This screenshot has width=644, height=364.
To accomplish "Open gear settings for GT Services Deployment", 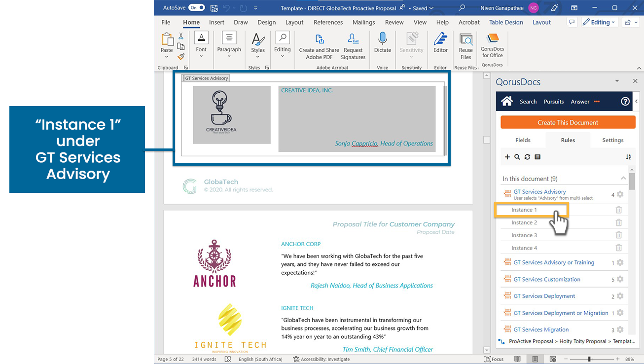I will (x=620, y=296).
